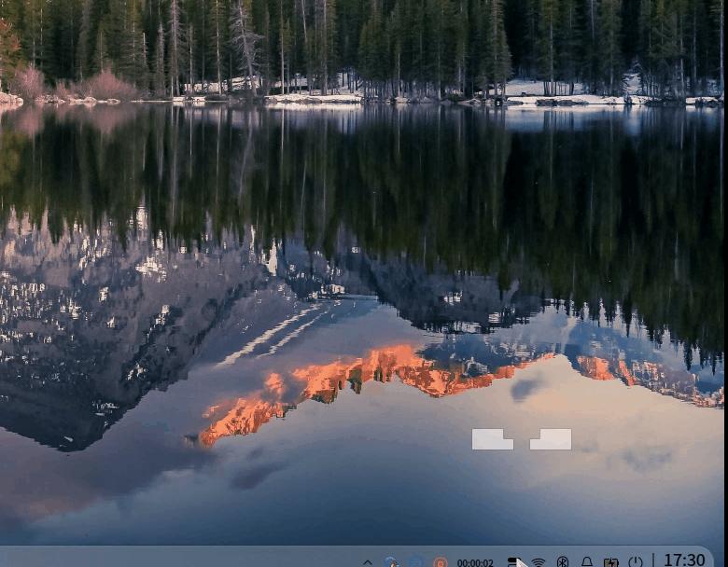This screenshot has height=567, width=728.
Task: Click the 17:30 clock
Action: tap(684, 560)
